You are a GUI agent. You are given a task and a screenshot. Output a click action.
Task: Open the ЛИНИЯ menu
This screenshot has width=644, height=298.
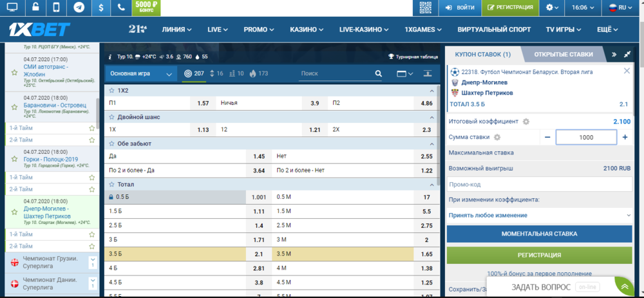pos(177,30)
